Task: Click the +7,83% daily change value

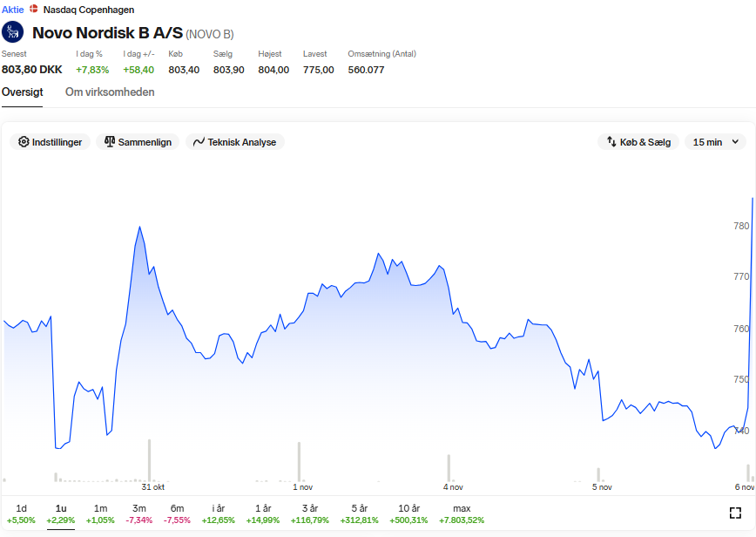Action: tap(92, 70)
